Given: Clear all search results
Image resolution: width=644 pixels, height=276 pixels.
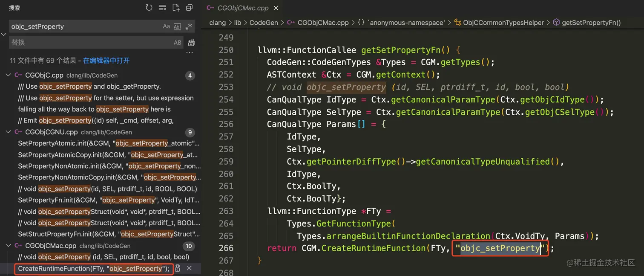Looking at the screenshot, I should [162, 8].
